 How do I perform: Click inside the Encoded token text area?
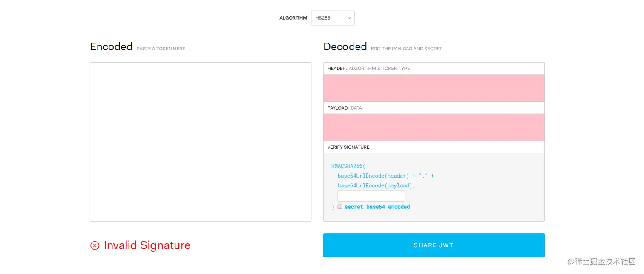[201, 142]
